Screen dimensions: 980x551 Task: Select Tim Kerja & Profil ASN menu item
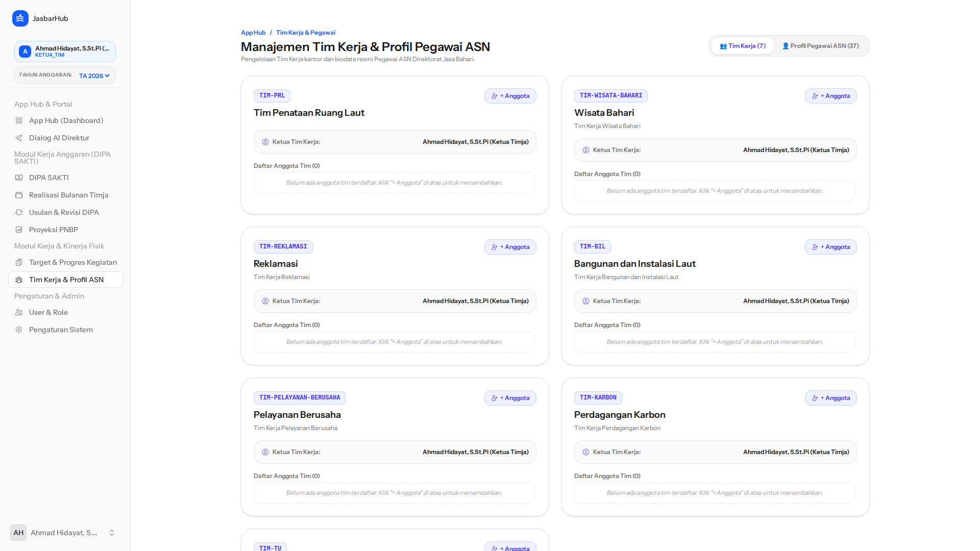(x=66, y=280)
